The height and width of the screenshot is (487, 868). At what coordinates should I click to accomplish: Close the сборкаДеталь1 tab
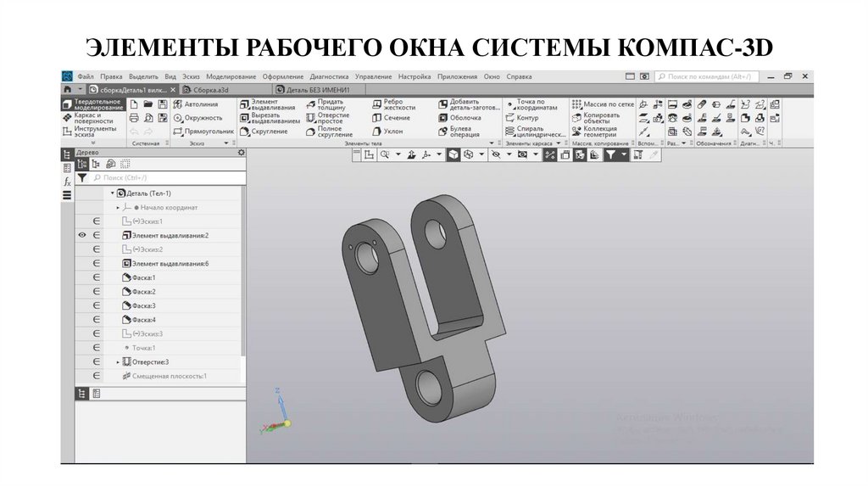point(173,90)
